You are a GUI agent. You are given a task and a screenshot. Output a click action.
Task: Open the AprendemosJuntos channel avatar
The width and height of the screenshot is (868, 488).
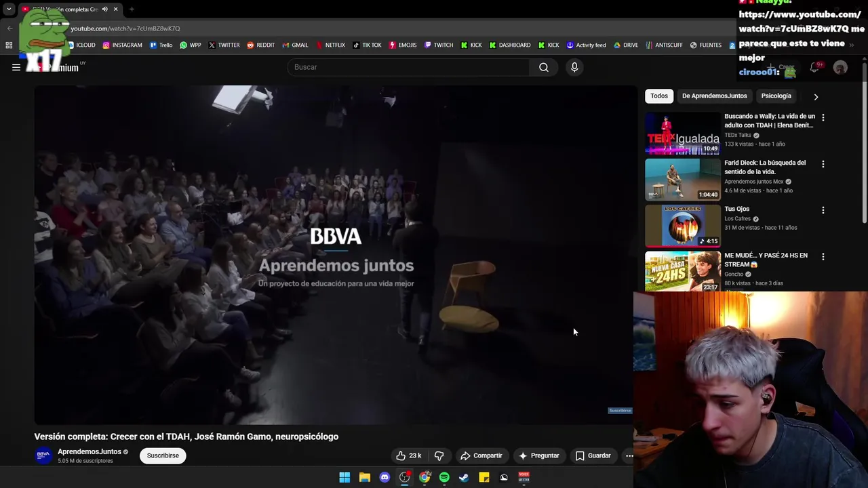point(43,455)
